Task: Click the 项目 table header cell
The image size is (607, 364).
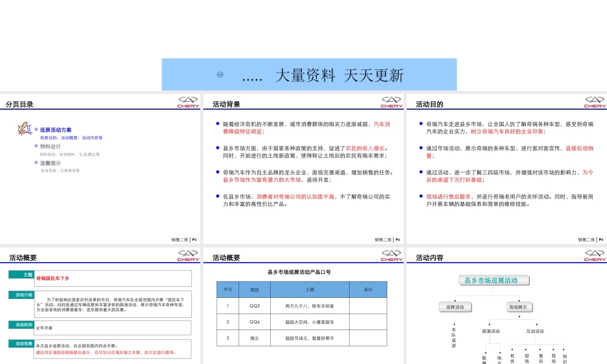Action: pos(254,290)
